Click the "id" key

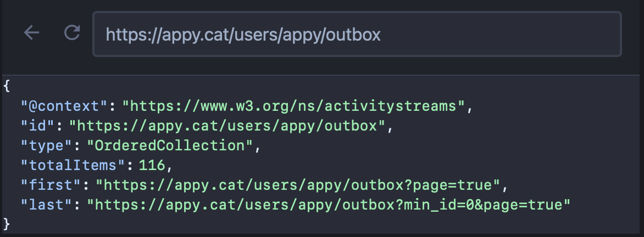click(38, 126)
